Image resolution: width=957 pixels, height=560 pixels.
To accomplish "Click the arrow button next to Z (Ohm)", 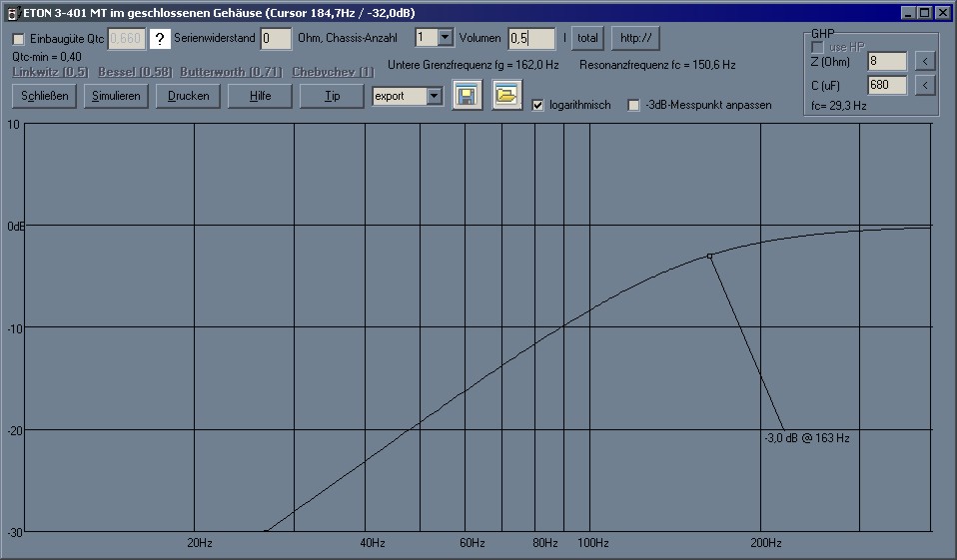I will tap(925, 61).
